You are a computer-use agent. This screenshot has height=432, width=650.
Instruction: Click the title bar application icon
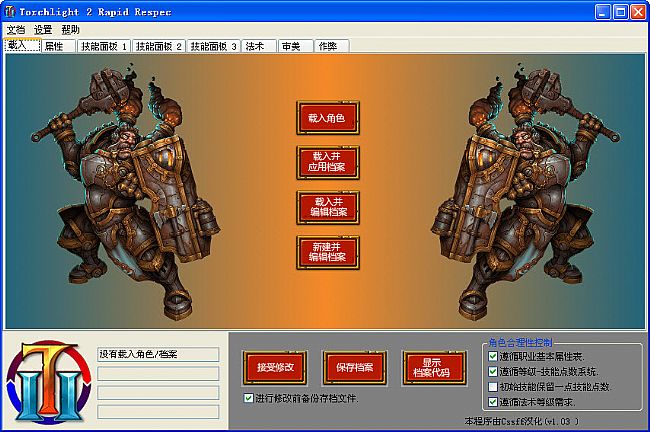[10, 12]
